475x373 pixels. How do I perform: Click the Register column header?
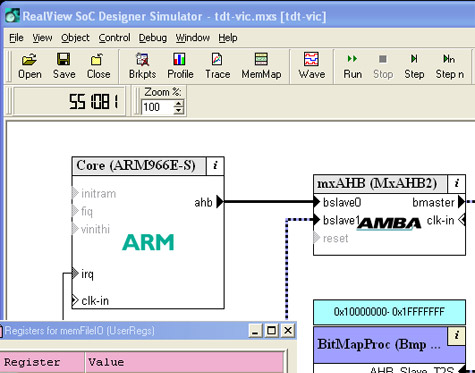tap(42, 362)
